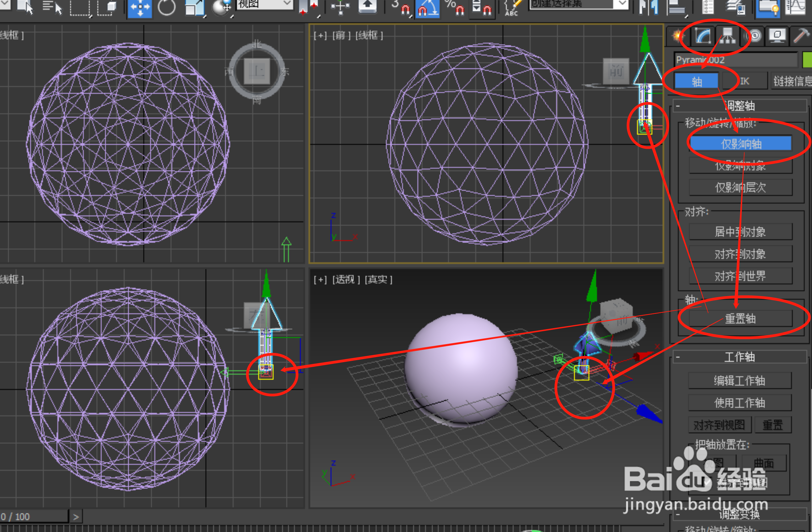Collapse the 调整轴 rollout

(x=677, y=106)
